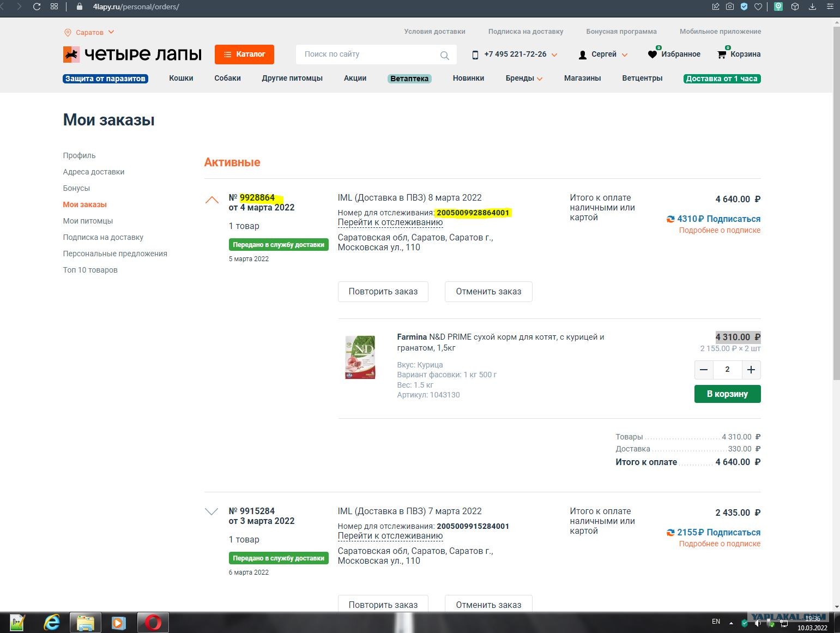Click Отменить заказ for order 9928864
This screenshot has height=633, width=840.
point(488,292)
